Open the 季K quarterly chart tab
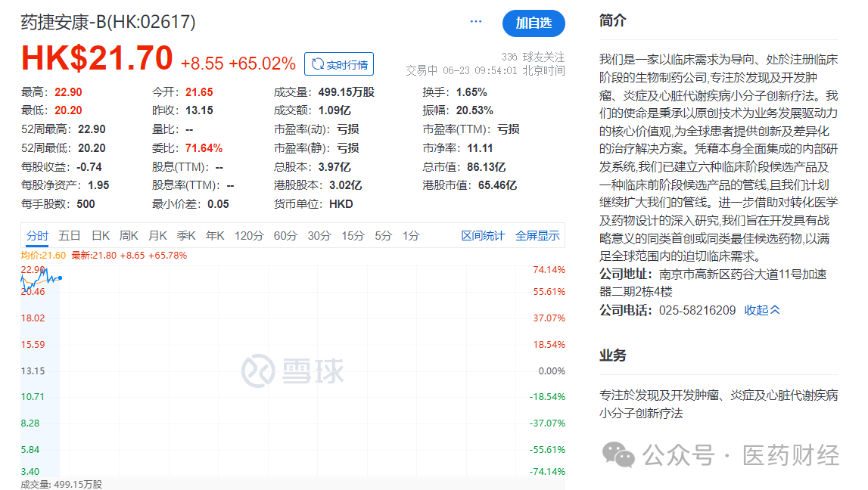This screenshot has height=490, width=868. pos(186,236)
